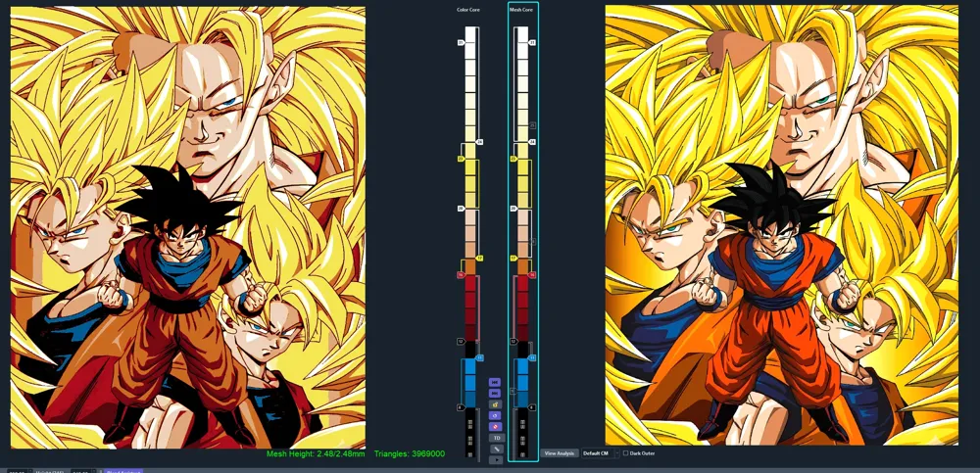Screen dimensions: 980x473
Task: Select slider marker 8 in Color Core
Action: click(460, 407)
